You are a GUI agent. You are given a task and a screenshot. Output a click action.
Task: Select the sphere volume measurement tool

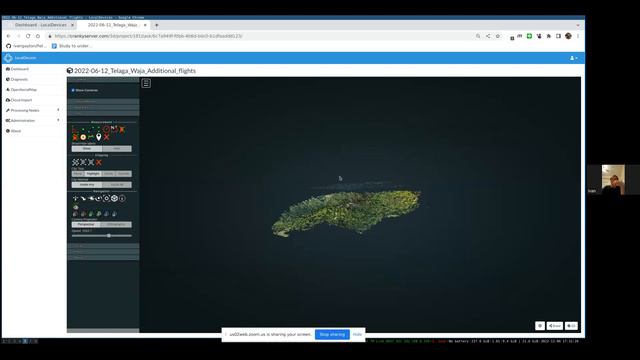pos(83,137)
